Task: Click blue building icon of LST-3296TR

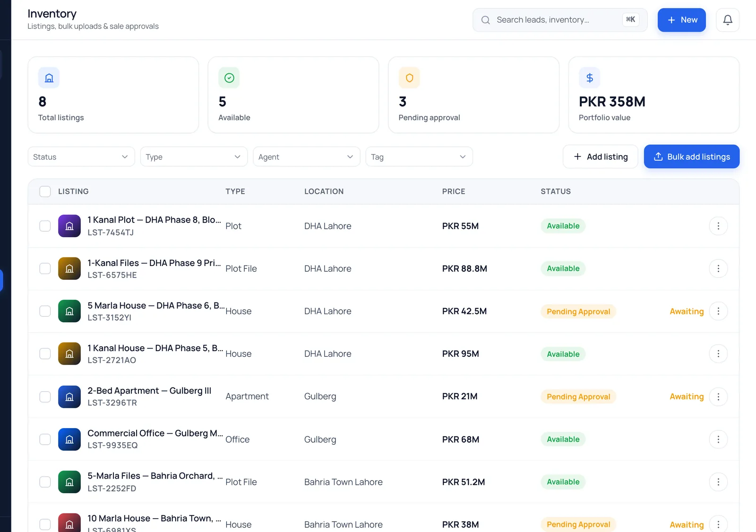Action: tap(69, 396)
